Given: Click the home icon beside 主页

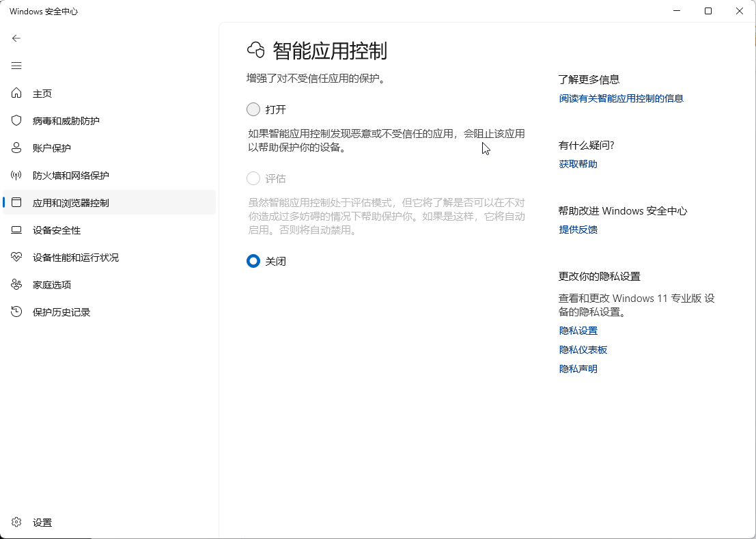Looking at the screenshot, I should point(16,93).
